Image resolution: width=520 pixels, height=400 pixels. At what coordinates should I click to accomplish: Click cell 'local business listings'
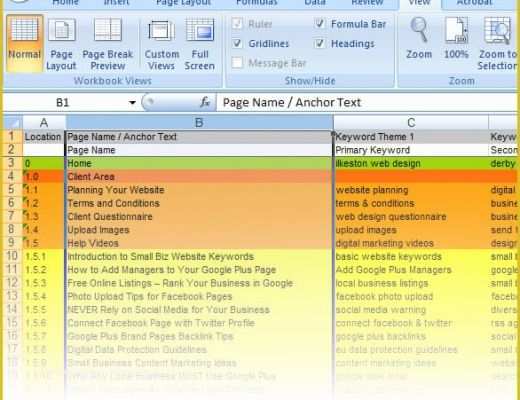click(x=411, y=283)
